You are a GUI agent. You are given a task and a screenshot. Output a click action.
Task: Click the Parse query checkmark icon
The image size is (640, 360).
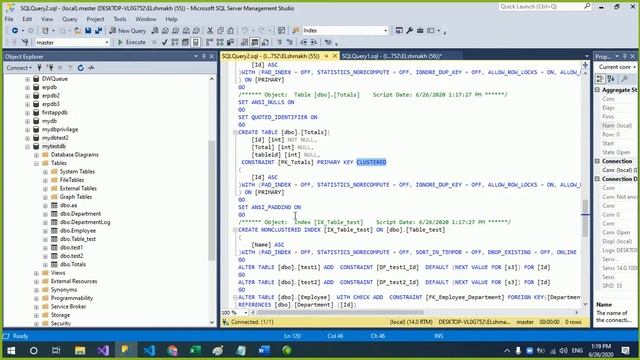164,42
